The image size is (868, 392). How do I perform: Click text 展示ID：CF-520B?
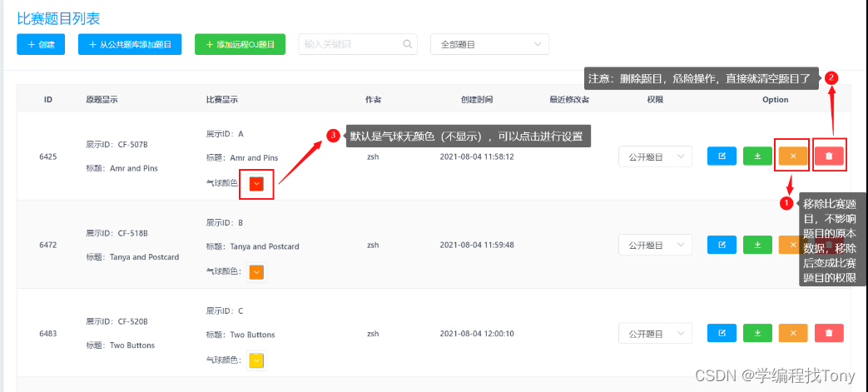tap(117, 322)
